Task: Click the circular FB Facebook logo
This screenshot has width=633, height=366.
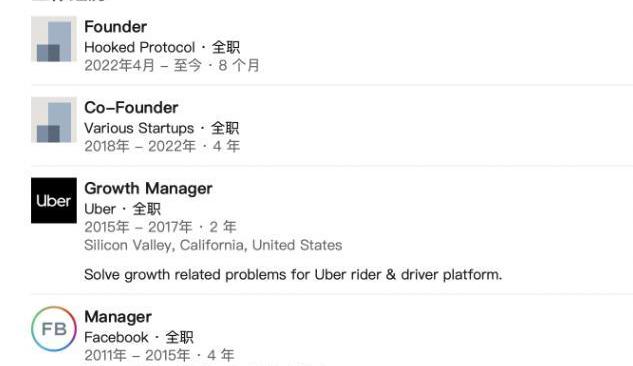Action: pyautogui.click(x=54, y=328)
